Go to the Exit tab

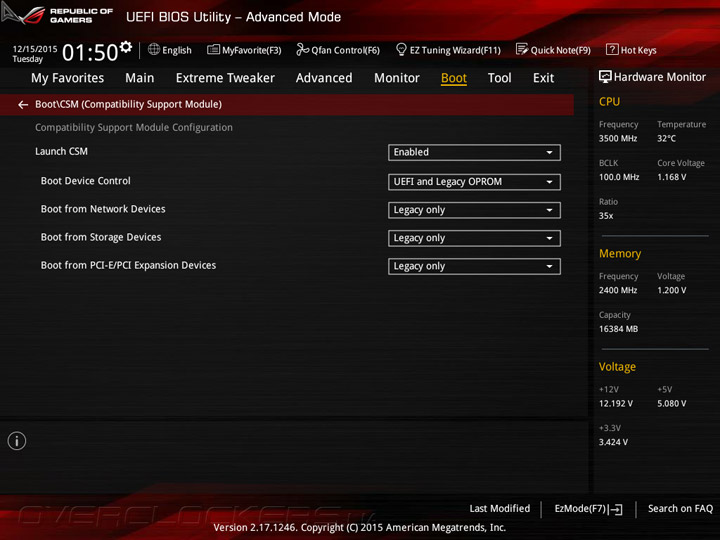click(x=543, y=78)
